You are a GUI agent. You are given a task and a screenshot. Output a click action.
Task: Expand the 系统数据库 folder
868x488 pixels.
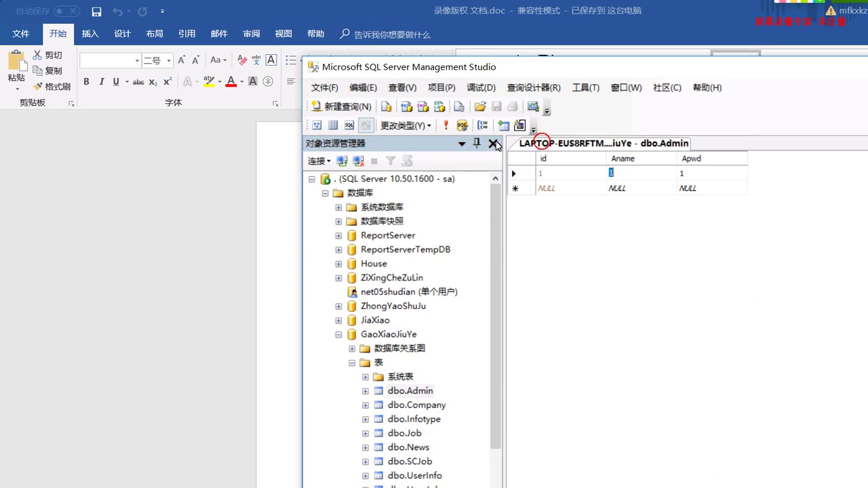click(338, 207)
